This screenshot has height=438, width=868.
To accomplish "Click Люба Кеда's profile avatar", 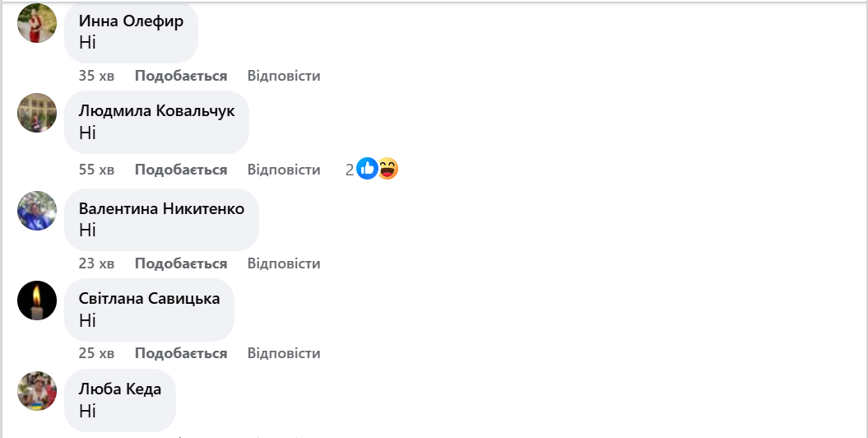I will 37,391.
